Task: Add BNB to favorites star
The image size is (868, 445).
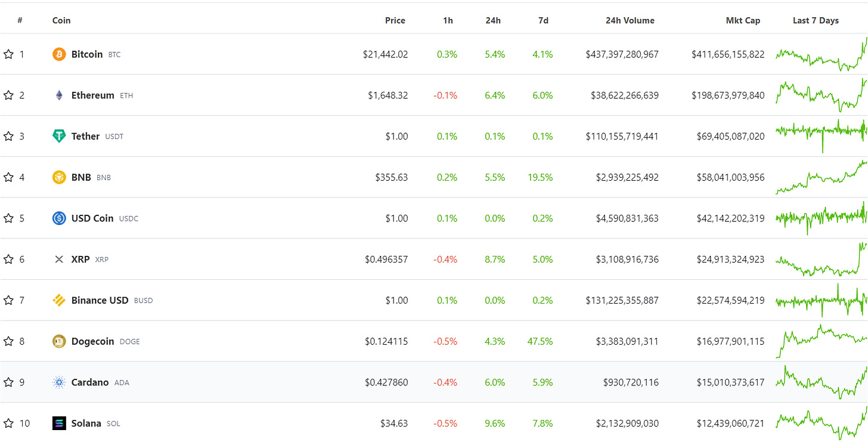Action: click(8, 177)
